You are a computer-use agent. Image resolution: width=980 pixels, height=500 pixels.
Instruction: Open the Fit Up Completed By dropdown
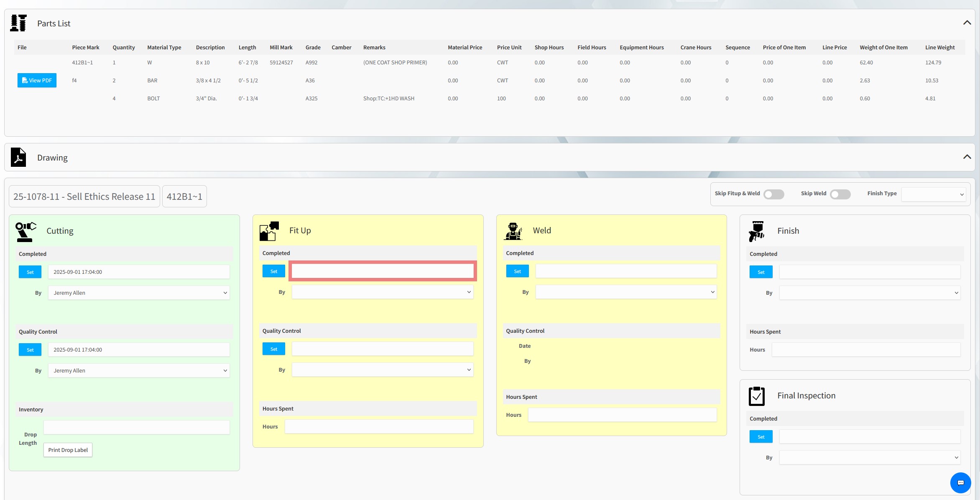382,292
